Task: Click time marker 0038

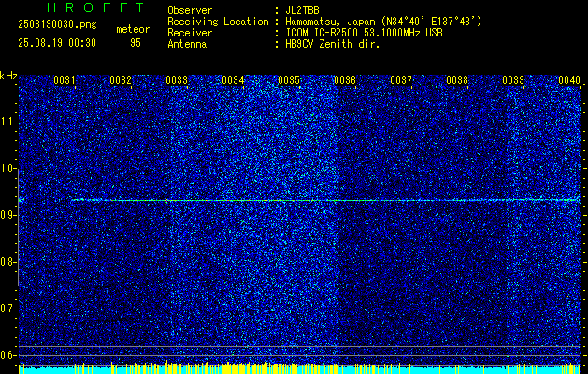Action: [457, 79]
